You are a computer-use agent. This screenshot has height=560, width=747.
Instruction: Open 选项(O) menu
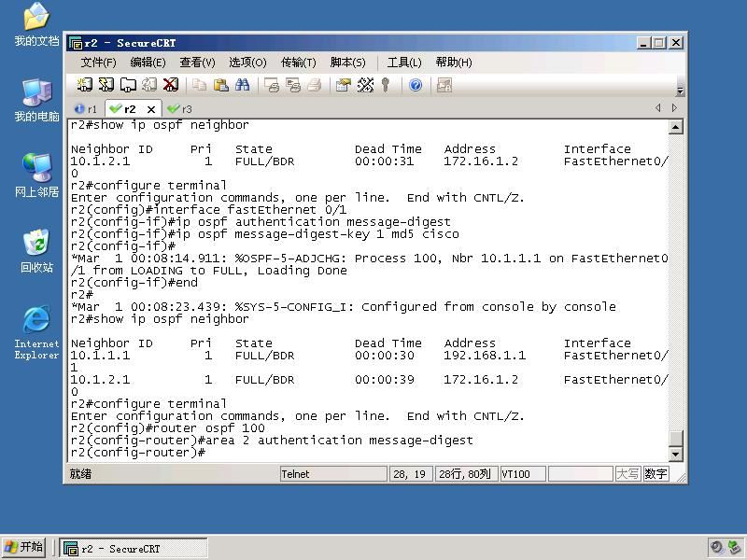pos(247,63)
